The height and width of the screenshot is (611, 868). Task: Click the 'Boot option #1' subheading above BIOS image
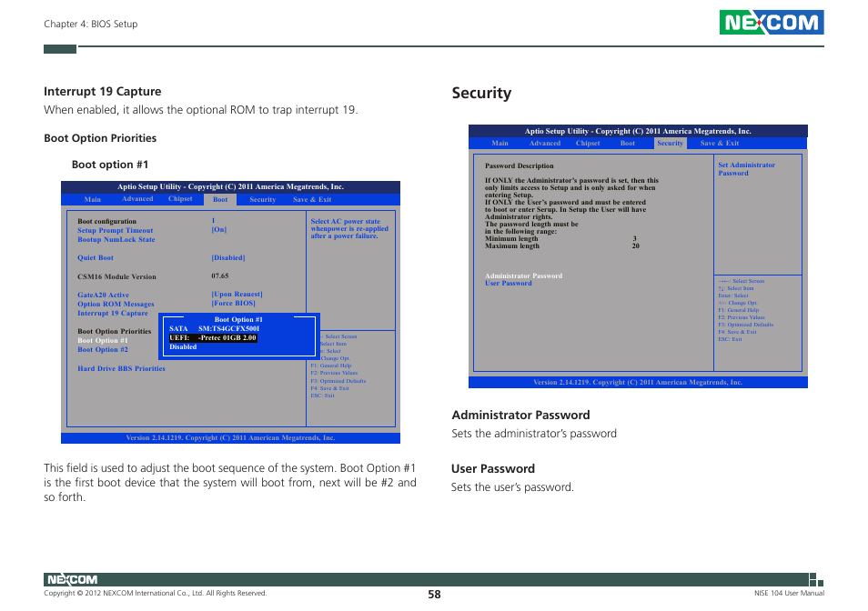109,165
